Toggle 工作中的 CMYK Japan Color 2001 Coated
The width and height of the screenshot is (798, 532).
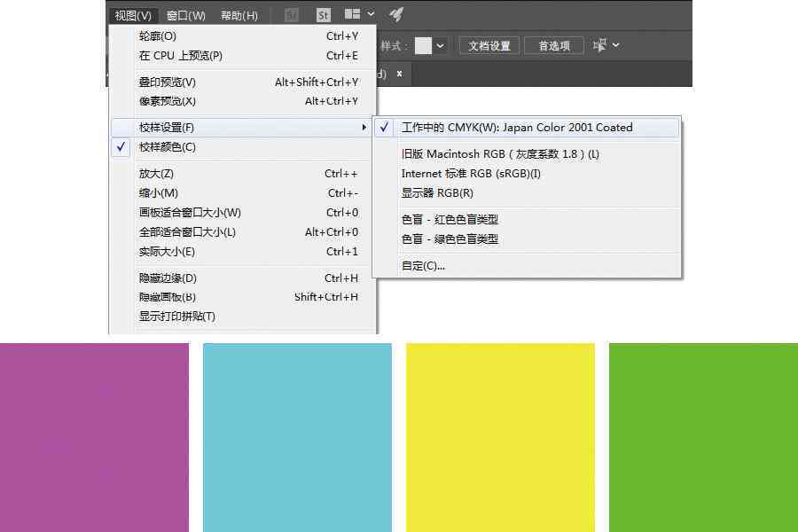click(x=527, y=128)
